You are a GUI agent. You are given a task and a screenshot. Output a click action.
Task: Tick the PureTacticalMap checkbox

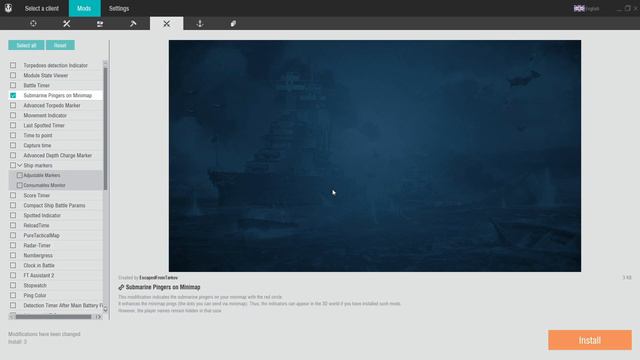13,236
